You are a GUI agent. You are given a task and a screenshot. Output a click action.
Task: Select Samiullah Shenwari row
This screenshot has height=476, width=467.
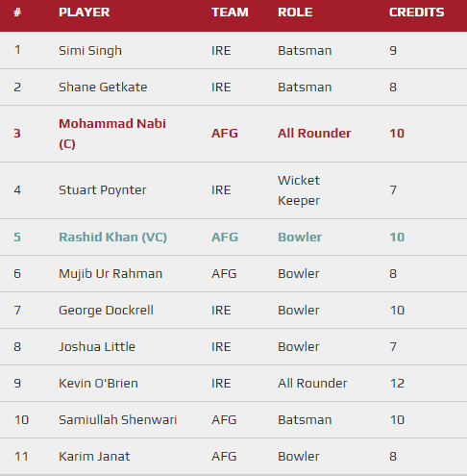click(233, 420)
